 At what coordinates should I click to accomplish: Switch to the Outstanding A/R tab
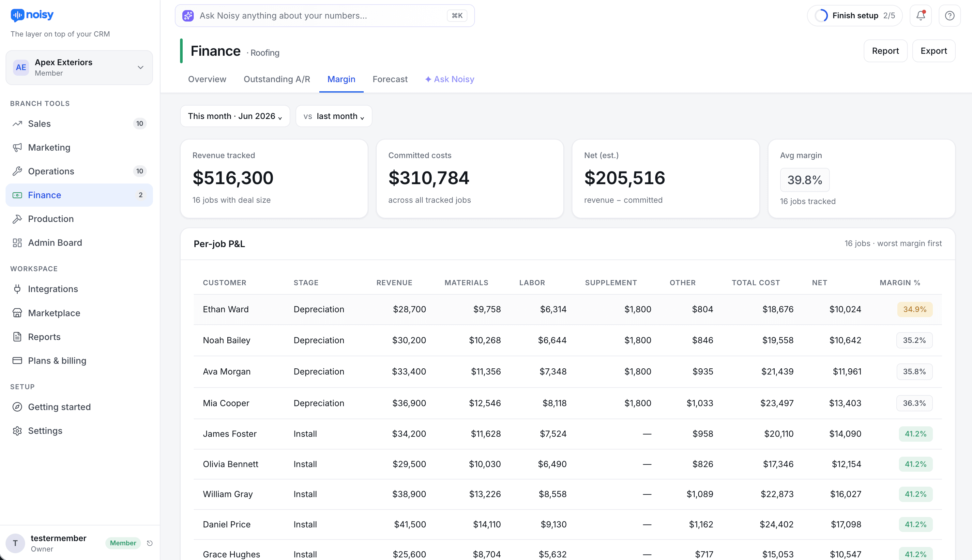277,79
